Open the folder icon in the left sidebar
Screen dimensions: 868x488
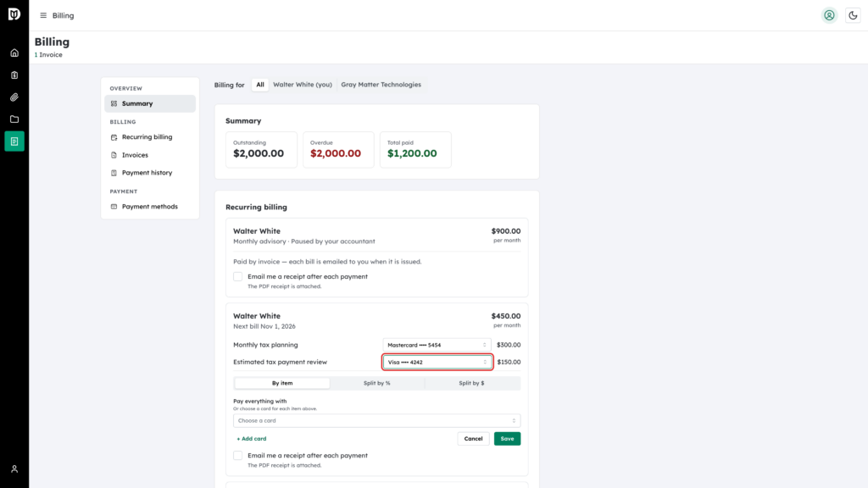click(x=14, y=119)
